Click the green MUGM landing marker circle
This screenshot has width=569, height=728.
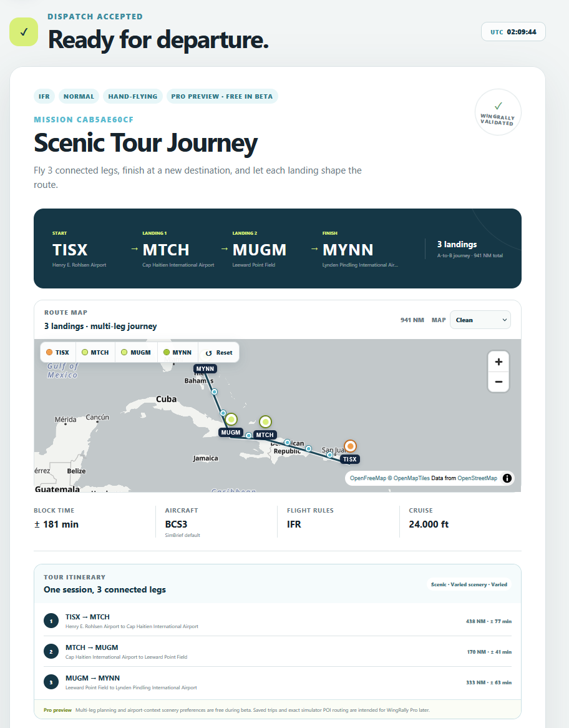(231, 419)
